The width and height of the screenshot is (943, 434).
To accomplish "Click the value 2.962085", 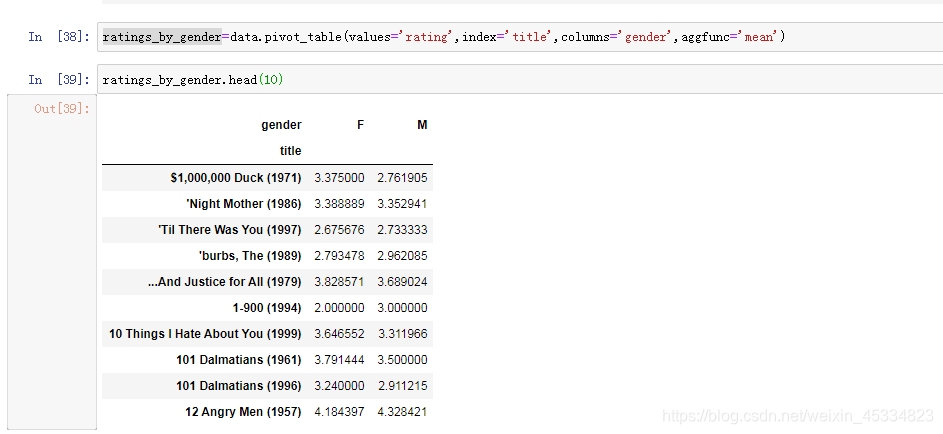I will 402,255.
